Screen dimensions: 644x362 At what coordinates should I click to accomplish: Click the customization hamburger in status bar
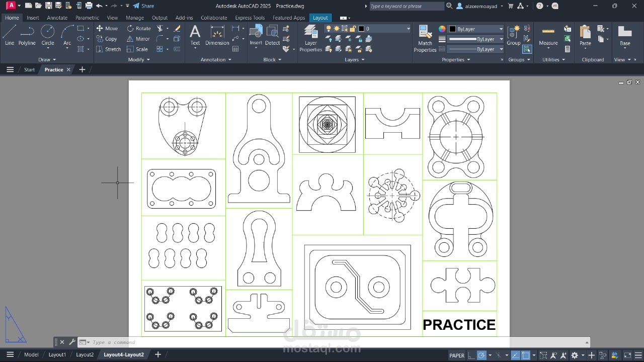637,355
